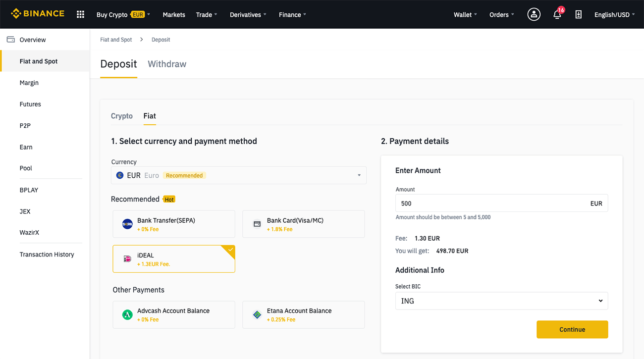Switch to the Deposit tab
The image size is (644, 359).
118,64
